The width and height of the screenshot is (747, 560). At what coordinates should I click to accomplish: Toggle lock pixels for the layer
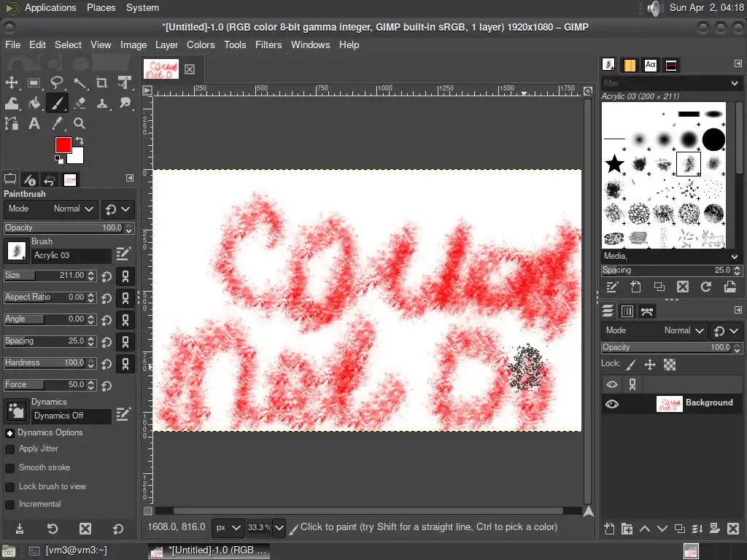pos(631,365)
